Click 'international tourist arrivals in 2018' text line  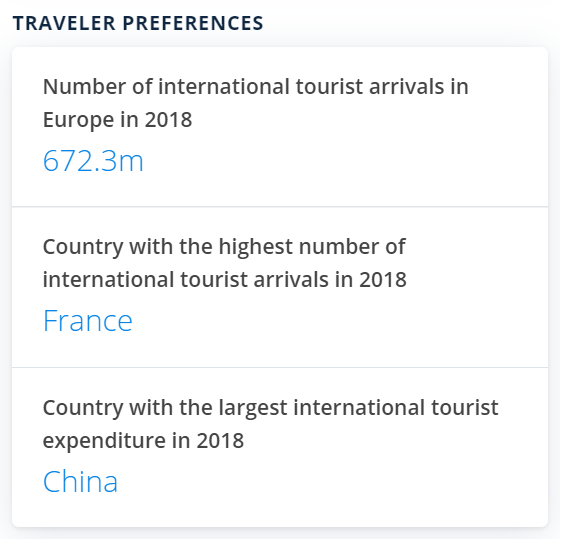click(225, 280)
